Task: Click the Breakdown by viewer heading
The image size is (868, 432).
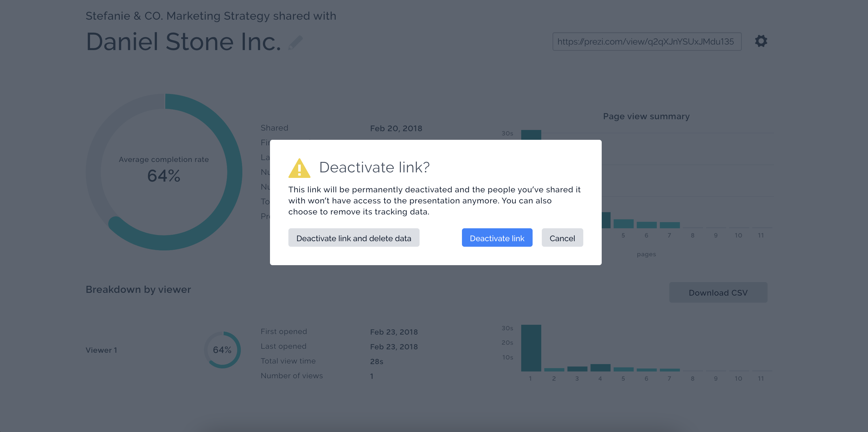Action: 138,289
